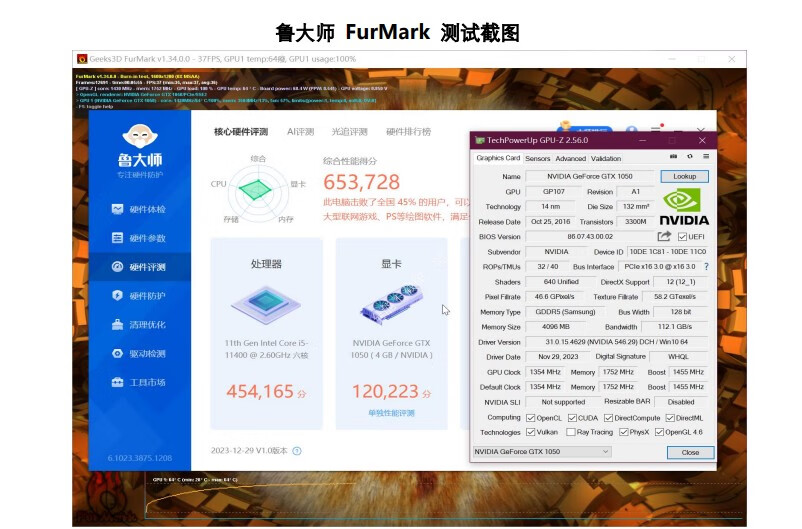This screenshot has width=802, height=529.
Task: Switch to 硬件排行榜 tab
Action: pos(408,131)
